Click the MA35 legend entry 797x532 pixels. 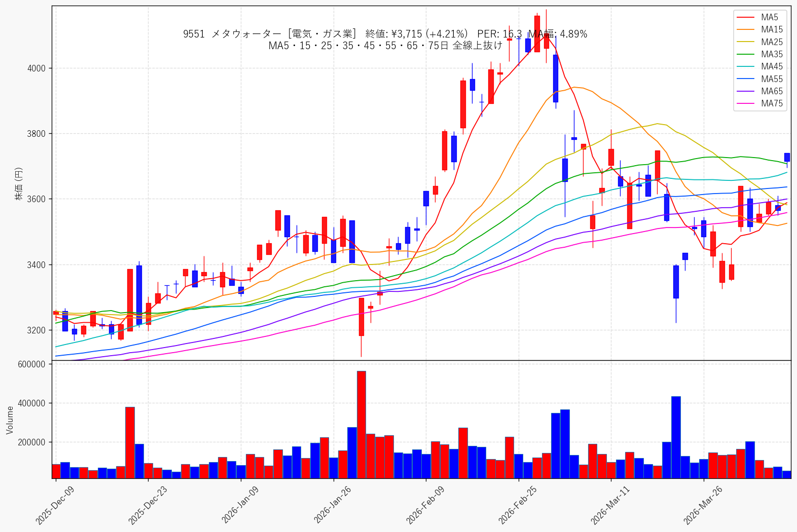point(759,54)
